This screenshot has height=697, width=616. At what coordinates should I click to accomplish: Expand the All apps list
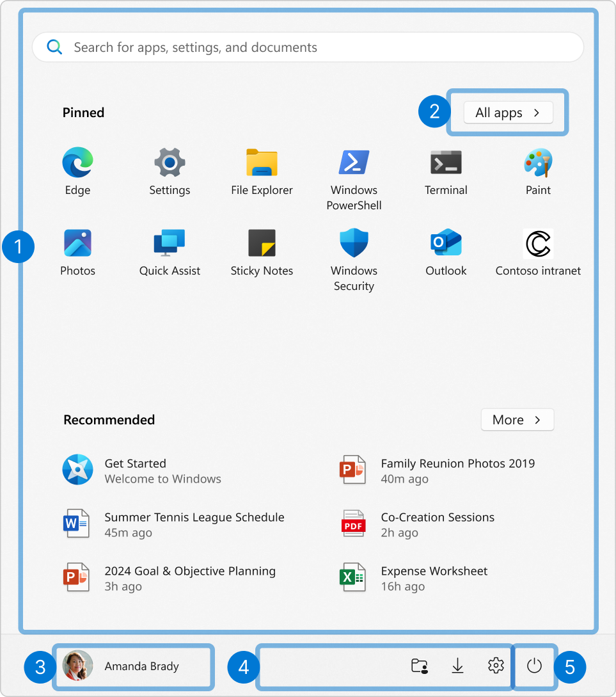509,113
